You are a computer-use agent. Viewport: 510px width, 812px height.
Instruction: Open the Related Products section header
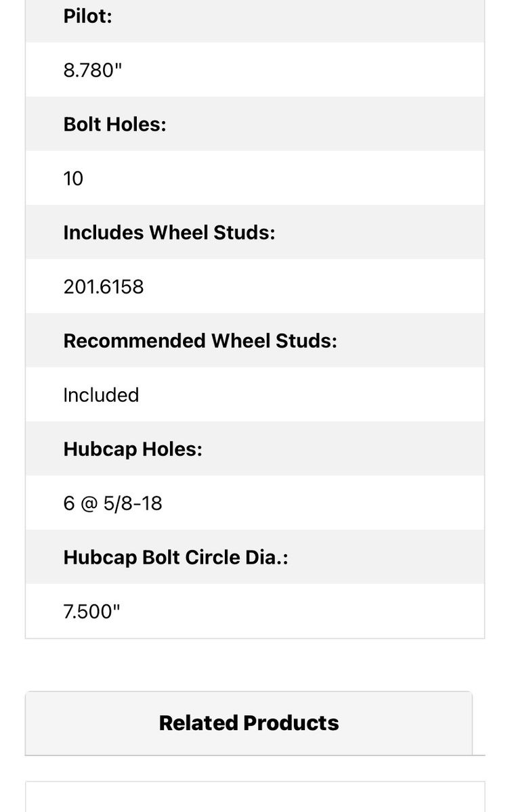[249, 723]
